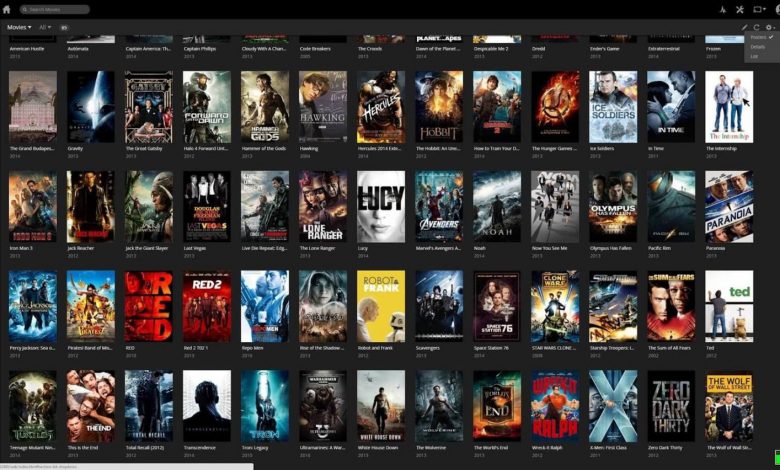Image resolution: width=780 pixels, height=470 pixels.
Task: Switch to Details view in menu
Action: 758,47
